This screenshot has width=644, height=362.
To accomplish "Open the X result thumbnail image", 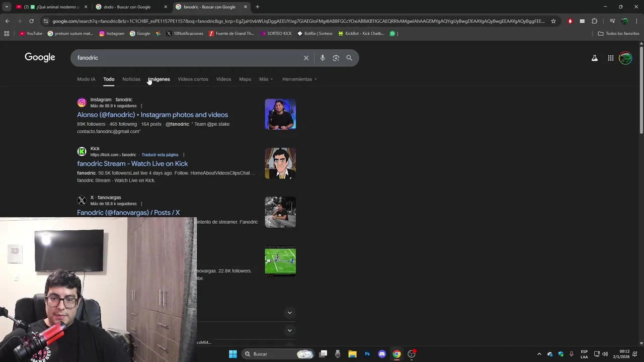I will point(280,212).
